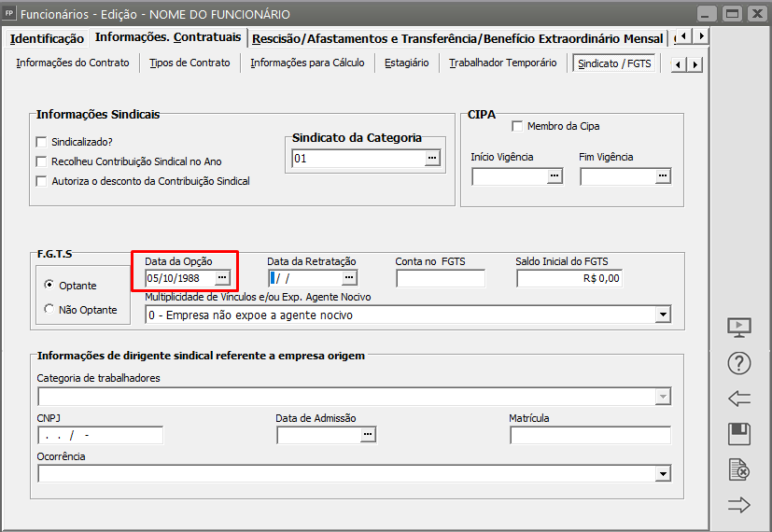Check Membro da Cipa option
The width and height of the screenshot is (772, 532).
tap(517, 126)
